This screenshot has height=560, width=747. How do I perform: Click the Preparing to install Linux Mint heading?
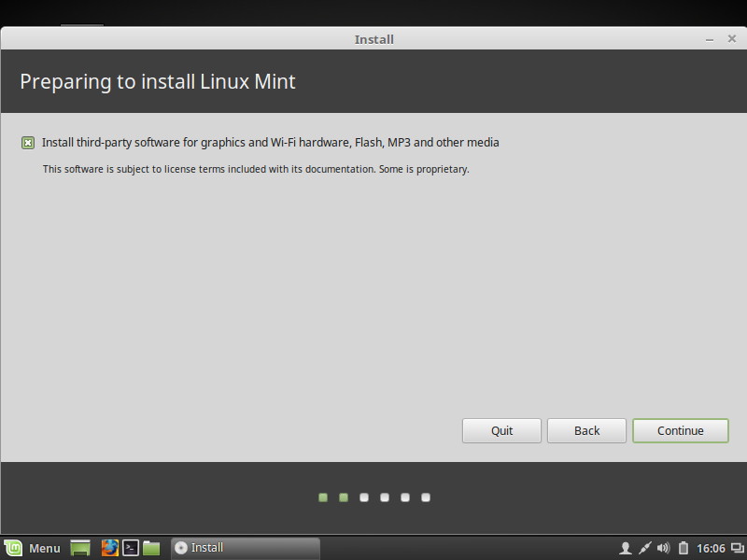(x=158, y=81)
